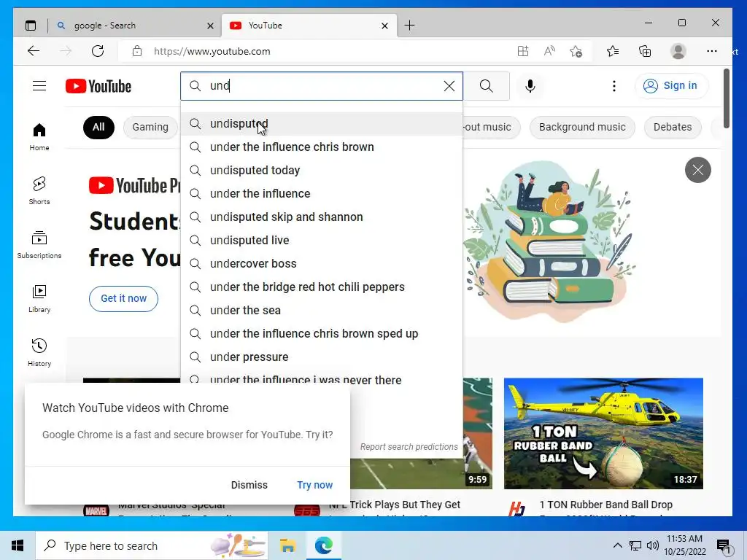Viewport: 747px width, 560px height.
Task: Open the browser profile avatar
Action: 678,51
